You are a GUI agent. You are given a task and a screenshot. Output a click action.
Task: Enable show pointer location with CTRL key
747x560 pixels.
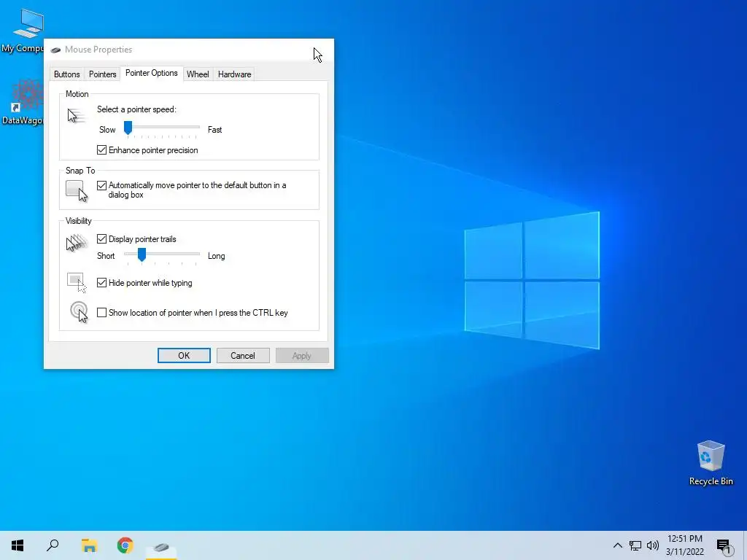click(x=101, y=312)
